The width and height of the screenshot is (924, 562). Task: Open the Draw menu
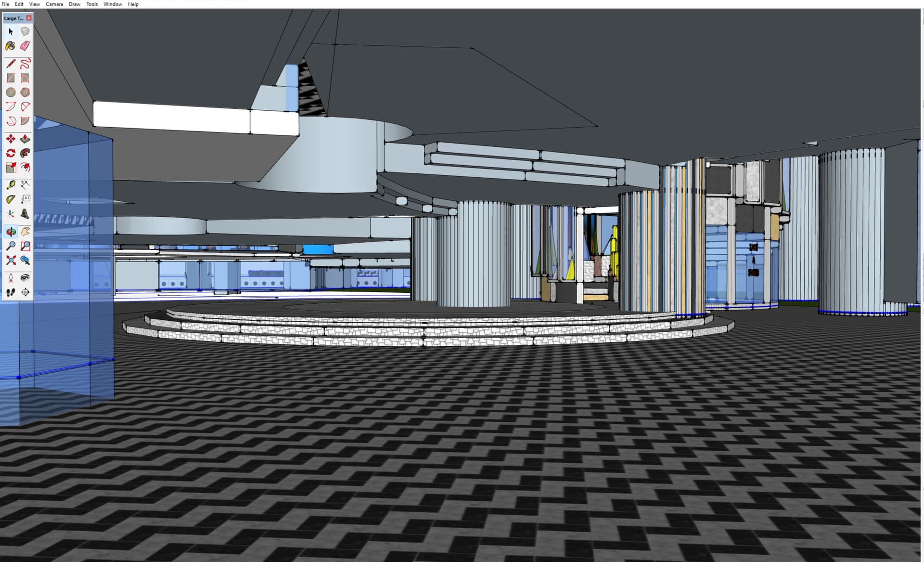point(75,4)
